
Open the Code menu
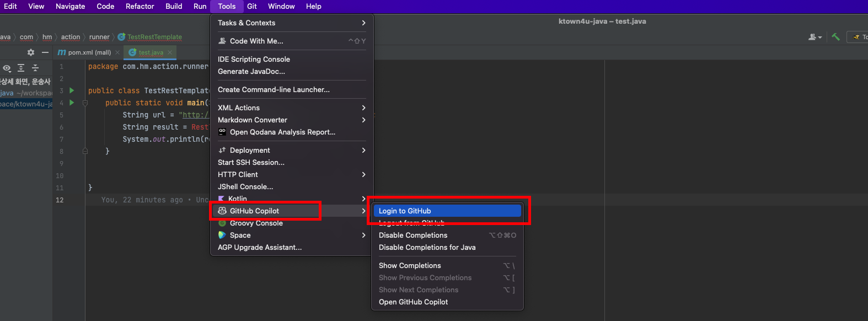[105, 6]
